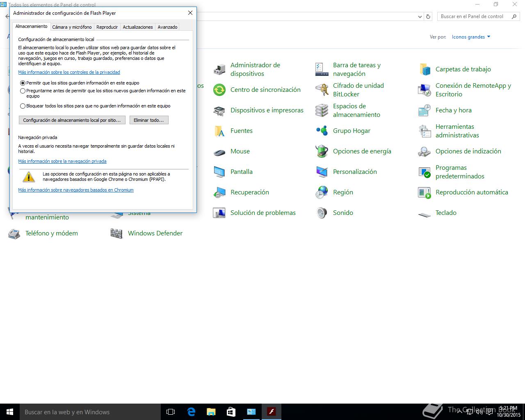Open 'Más información sobre la navegación privada' link
This screenshot has width=525, height=420.
point(62,161)
